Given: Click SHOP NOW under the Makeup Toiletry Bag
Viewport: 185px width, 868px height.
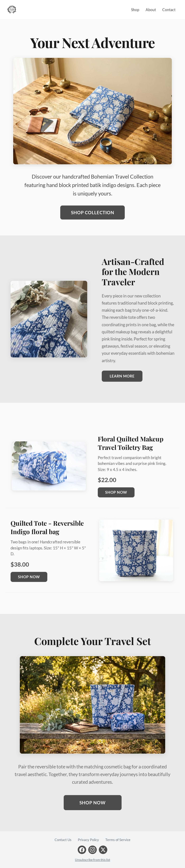Looking at the screenshot, I should coord(116,492).
